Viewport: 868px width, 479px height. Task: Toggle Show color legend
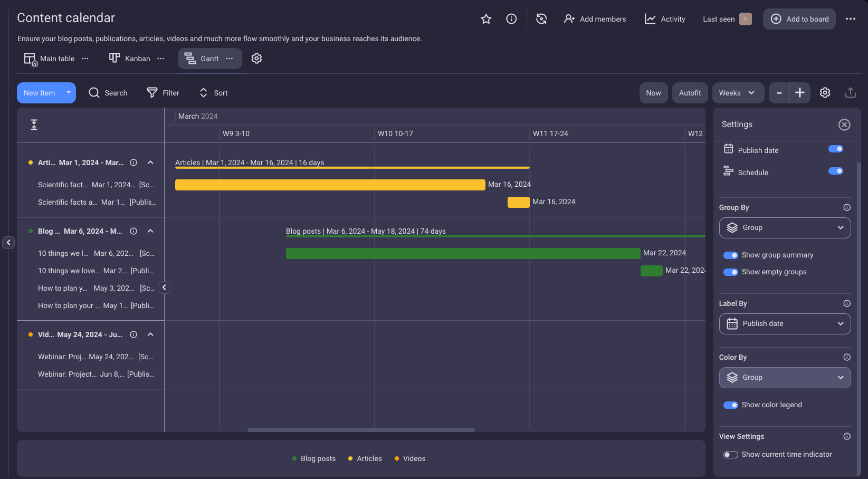click(x=731, y=405)
